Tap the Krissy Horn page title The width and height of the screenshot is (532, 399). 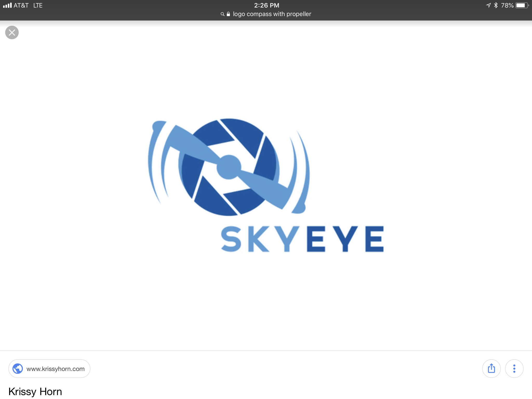35,391
